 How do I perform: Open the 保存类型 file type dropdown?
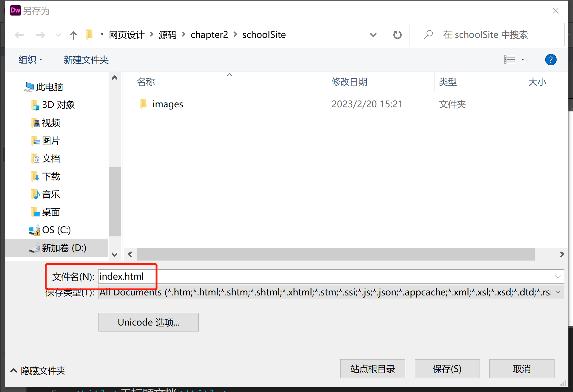[558, 292]
